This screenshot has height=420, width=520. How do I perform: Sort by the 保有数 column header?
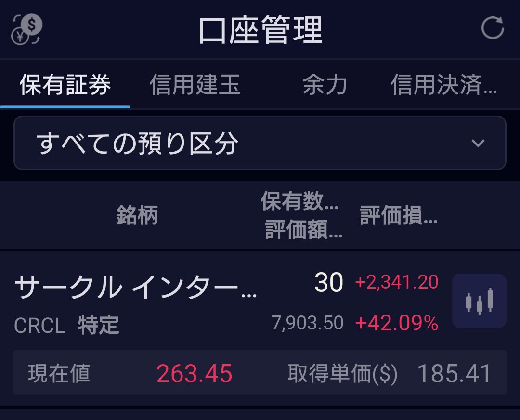click(x=299, y=201)
